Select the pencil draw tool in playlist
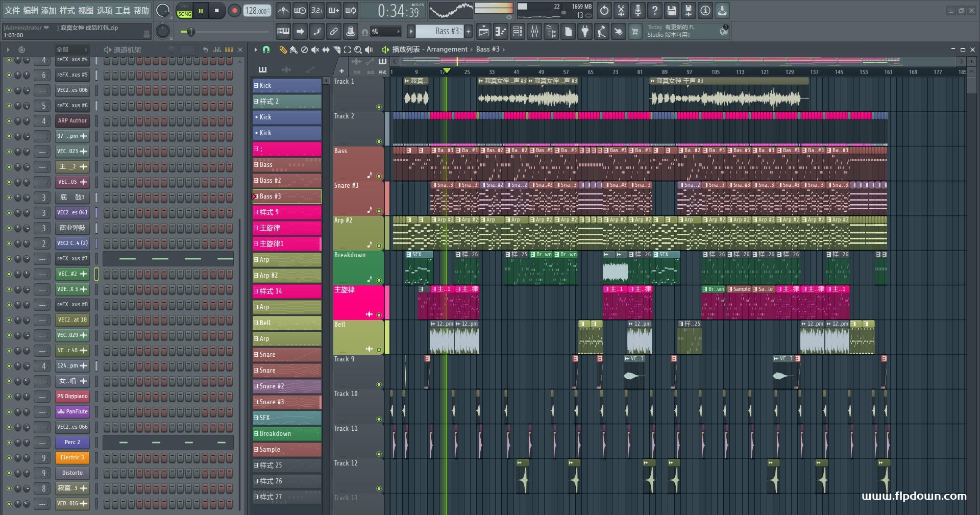 point(282,50)
